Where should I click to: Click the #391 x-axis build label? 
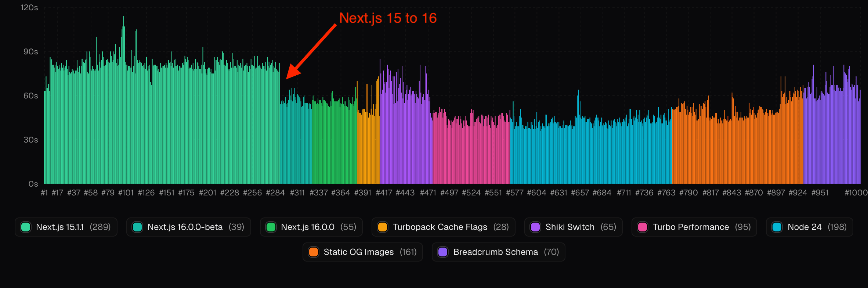point(363,193)
